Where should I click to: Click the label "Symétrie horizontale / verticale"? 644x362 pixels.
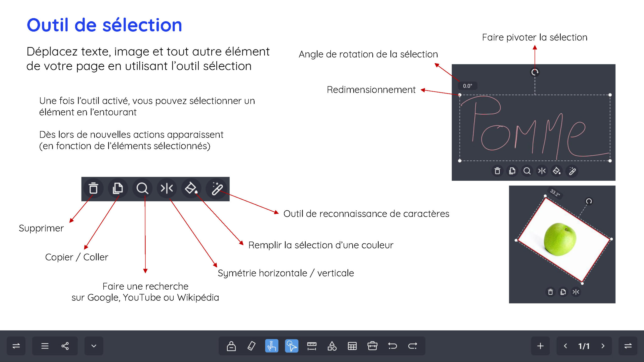(x=286, y=273)
